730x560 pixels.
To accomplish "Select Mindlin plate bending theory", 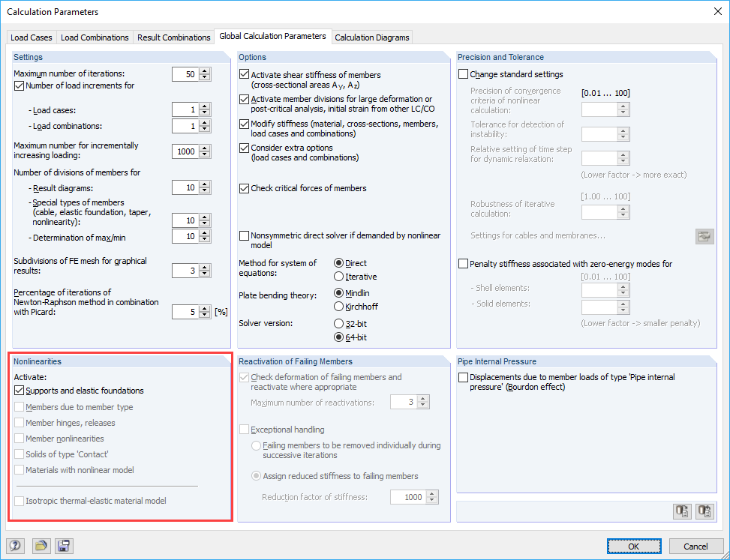I will 339,293.
